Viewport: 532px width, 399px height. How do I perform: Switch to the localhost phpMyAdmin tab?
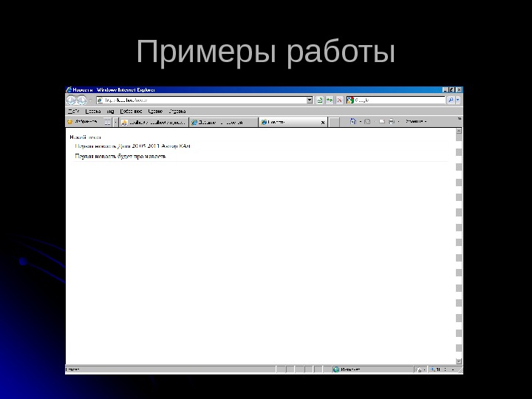[x=154, y=123]
